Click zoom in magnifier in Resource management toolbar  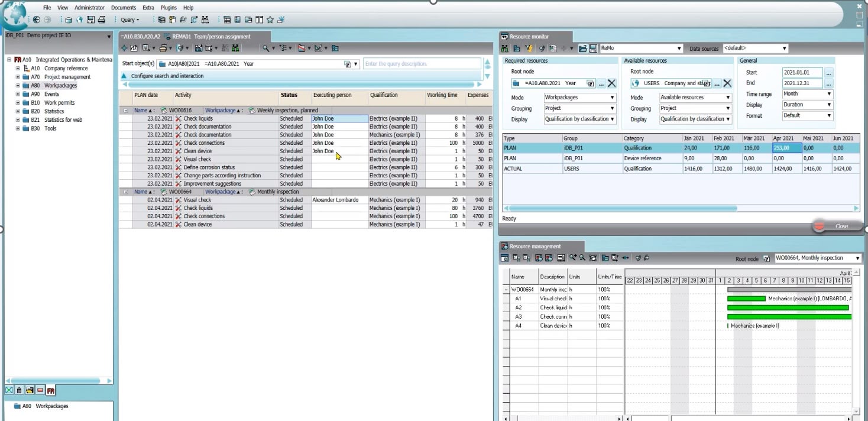pos(573,258)
